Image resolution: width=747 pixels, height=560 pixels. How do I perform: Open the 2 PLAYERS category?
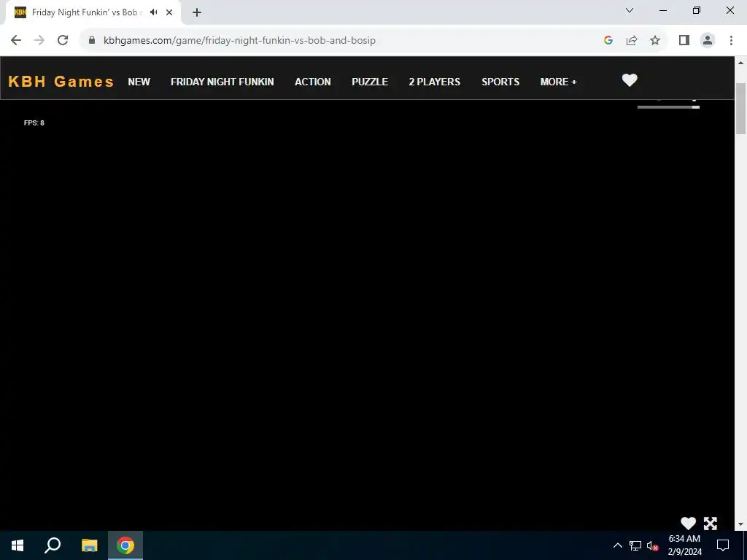[435, 82]
